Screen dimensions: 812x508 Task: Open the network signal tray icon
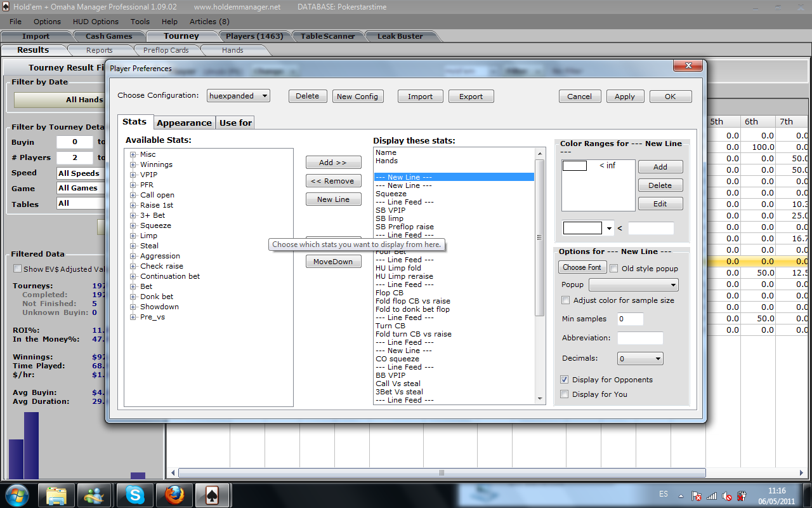(x=712, y=496)
